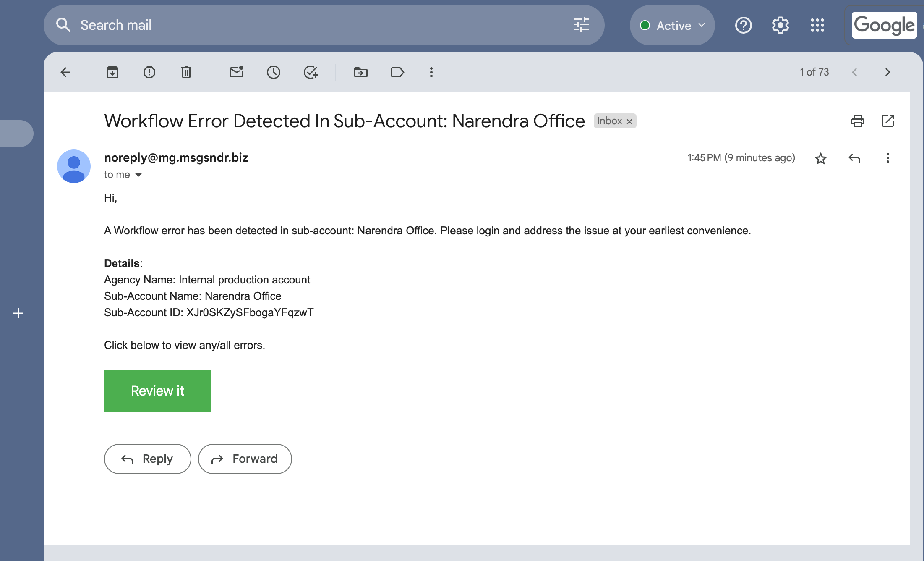The width and height of the screenshot is (924, 561).
Task: Click the label email icon
Action: point(396,72)
